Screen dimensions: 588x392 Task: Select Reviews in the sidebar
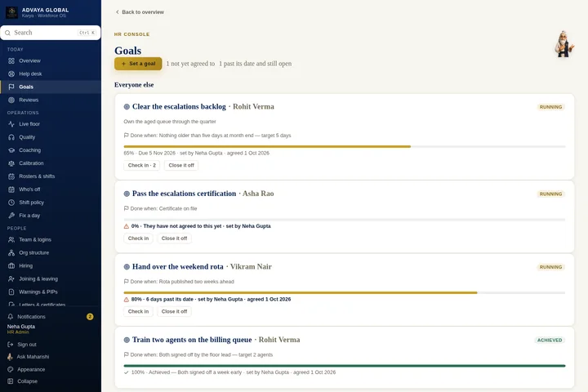51,100
